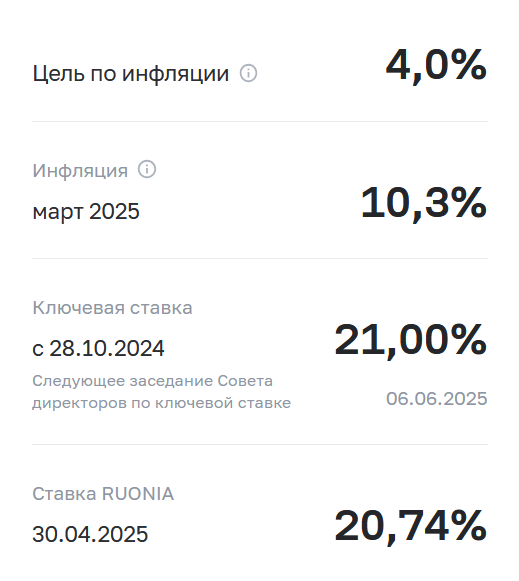Click the 21,00% key rate value

point(410,341)
